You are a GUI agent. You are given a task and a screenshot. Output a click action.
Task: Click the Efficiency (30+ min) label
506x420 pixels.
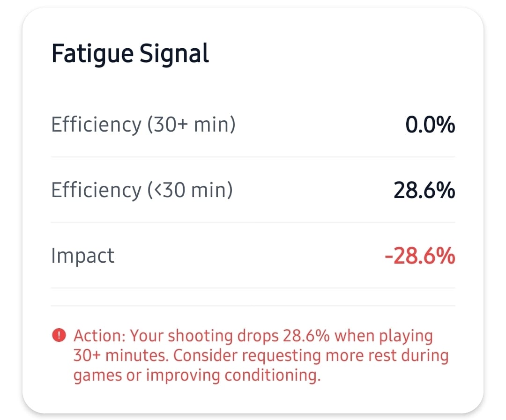point(143,124)
